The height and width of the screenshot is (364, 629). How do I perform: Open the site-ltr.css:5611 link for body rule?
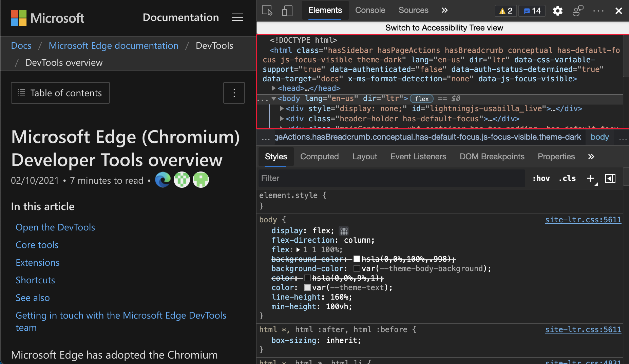pyautogui.click(x=583, y=220)
